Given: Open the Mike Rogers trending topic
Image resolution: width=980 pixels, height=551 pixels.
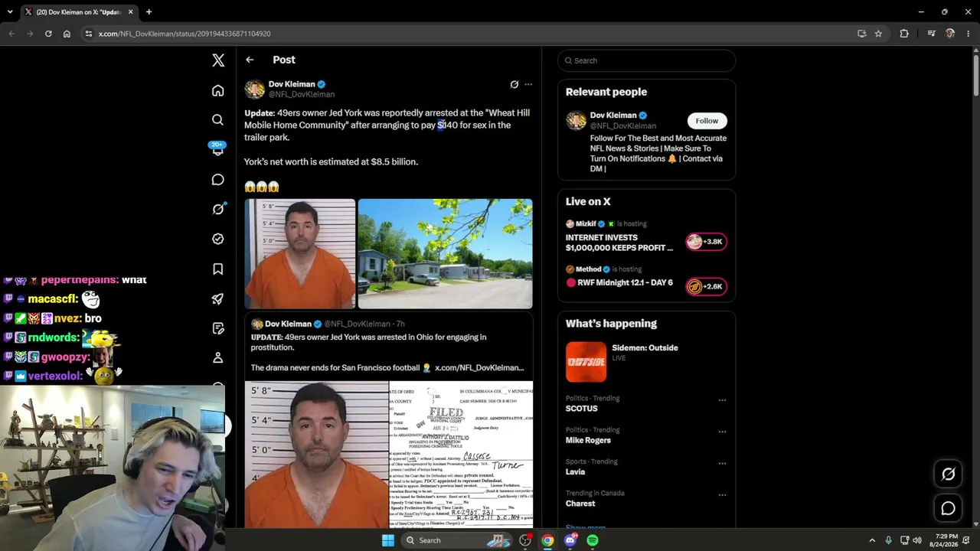Looking at the screenshot, I should pyautogui.click(x=588, y=441).
